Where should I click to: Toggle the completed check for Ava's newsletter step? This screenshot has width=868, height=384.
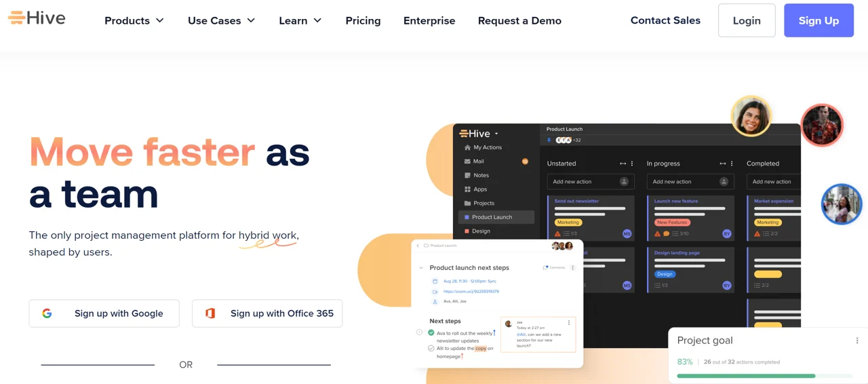[431, 332]
